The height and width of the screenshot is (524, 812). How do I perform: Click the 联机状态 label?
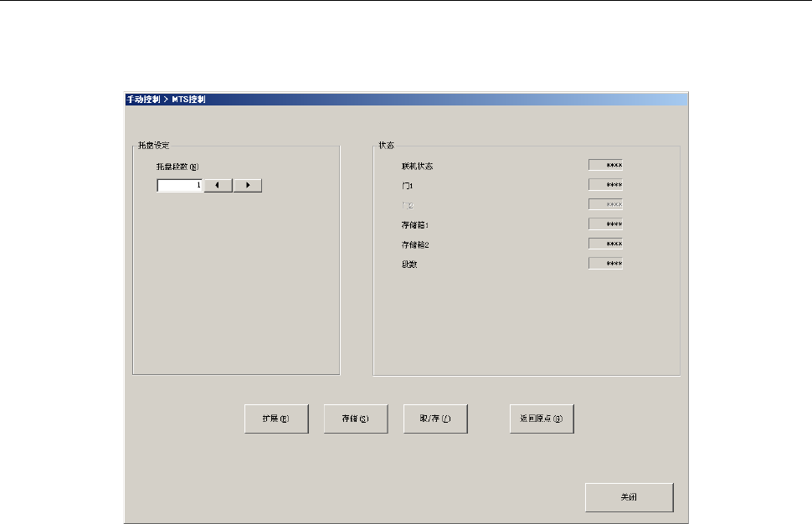[418, 167]
